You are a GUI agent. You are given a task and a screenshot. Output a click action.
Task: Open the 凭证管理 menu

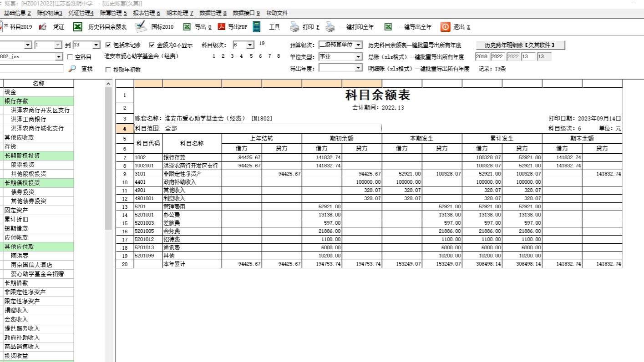[81, 13]
